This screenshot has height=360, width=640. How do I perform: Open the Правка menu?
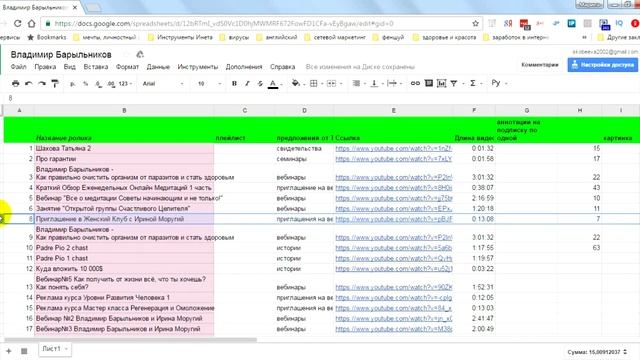click(x=45, y=67)
